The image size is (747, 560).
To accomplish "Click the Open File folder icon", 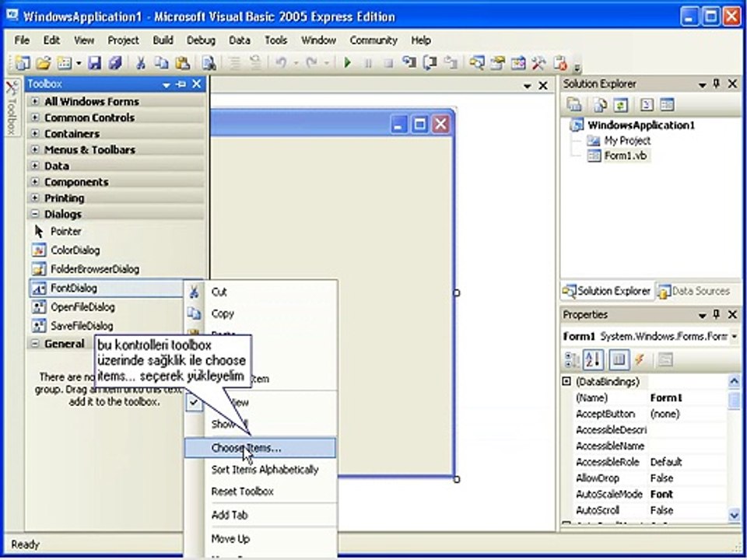I will click(x=44, y=63).
